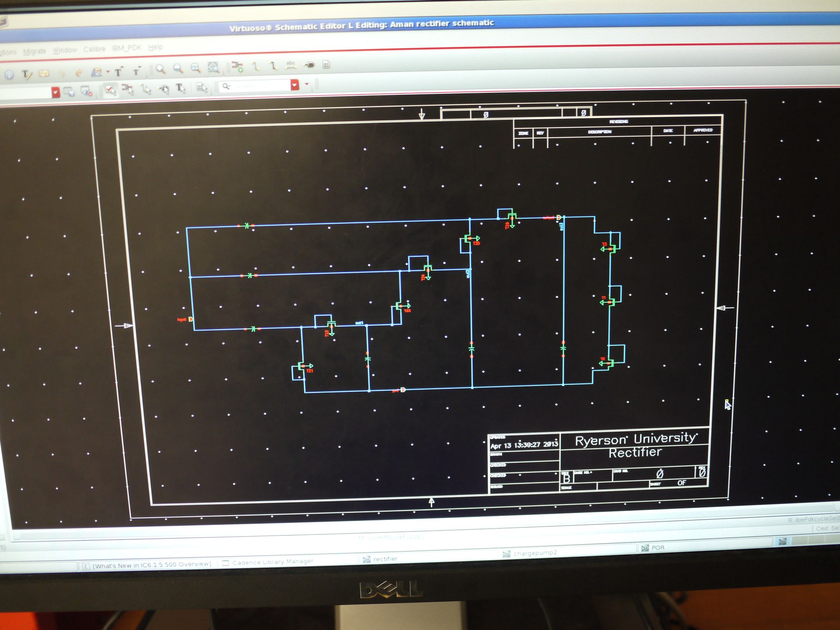Select the input pin symbol
The height and width of the screenshot is (630, 840).
point(191,319)
